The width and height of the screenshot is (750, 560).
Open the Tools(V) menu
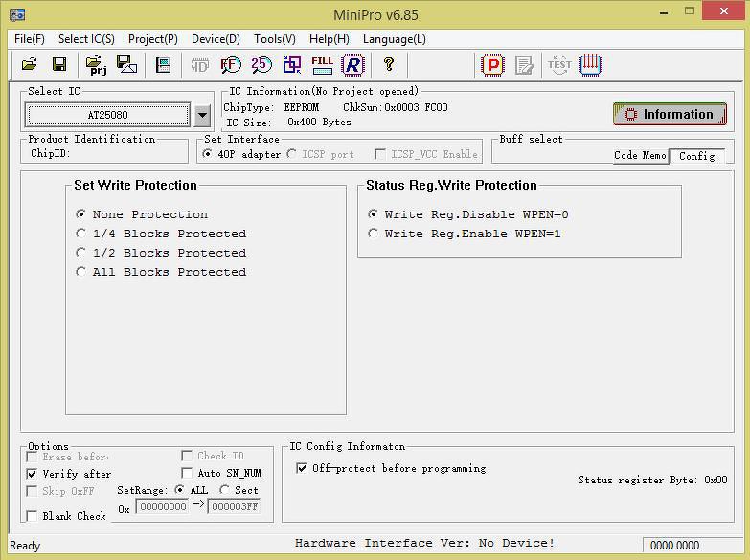pos(275,39)
